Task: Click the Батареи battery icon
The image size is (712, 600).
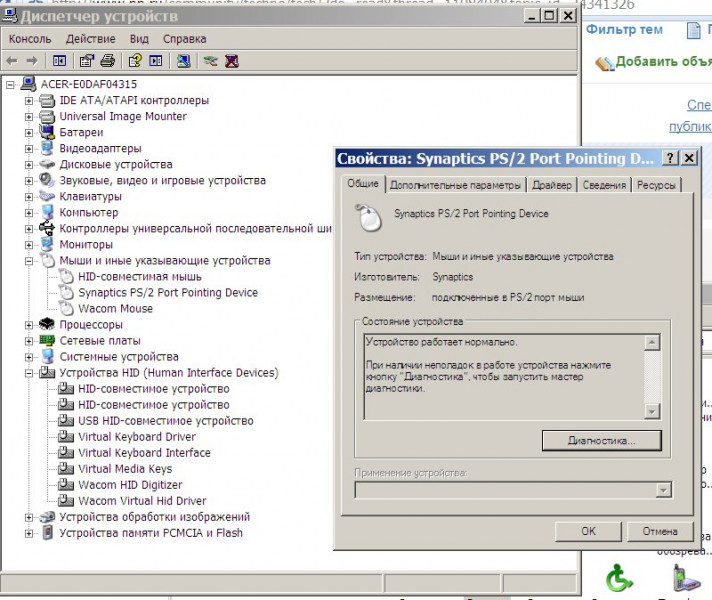Action: coord(47,132)
